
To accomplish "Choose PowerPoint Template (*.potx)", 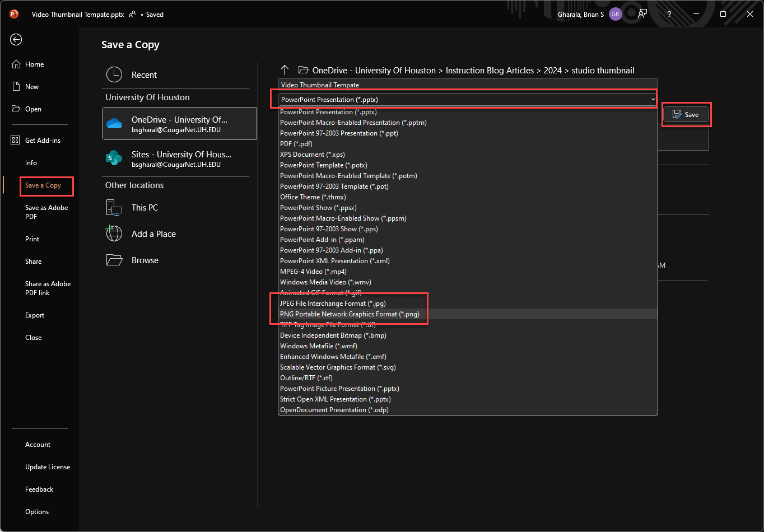I will [x=468, y=165].
